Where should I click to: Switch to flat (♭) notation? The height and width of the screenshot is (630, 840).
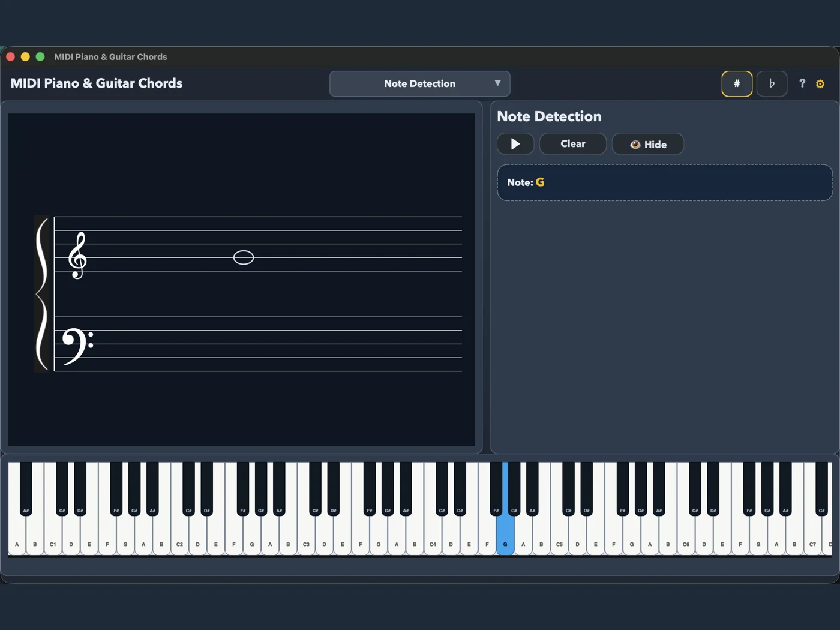(x=772, y=83)
